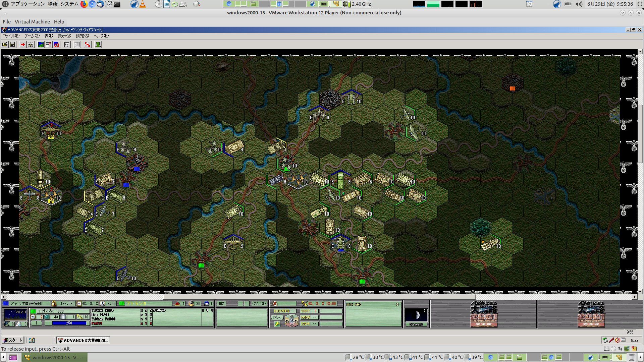Screen dimensions: 644x362
Task: Click the save floppy disk toolbar icon
Action: coord(12,45)
